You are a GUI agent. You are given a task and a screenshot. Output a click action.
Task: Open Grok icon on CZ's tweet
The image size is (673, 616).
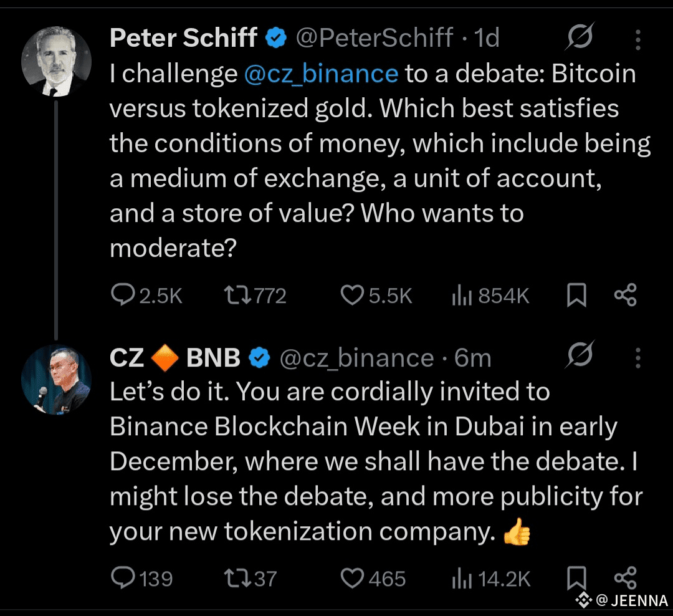[x=580, y=357]
